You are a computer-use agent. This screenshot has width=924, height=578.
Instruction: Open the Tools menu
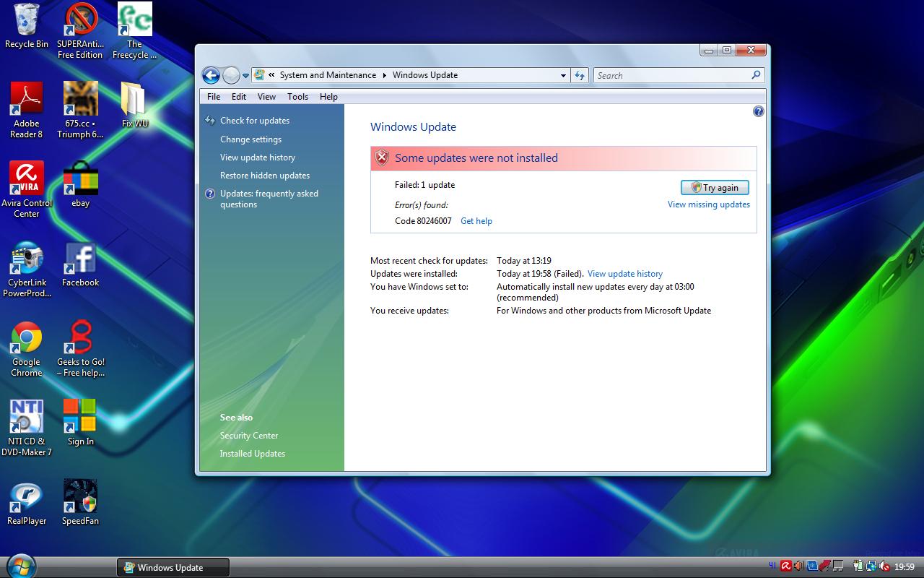tap(297, 97)
